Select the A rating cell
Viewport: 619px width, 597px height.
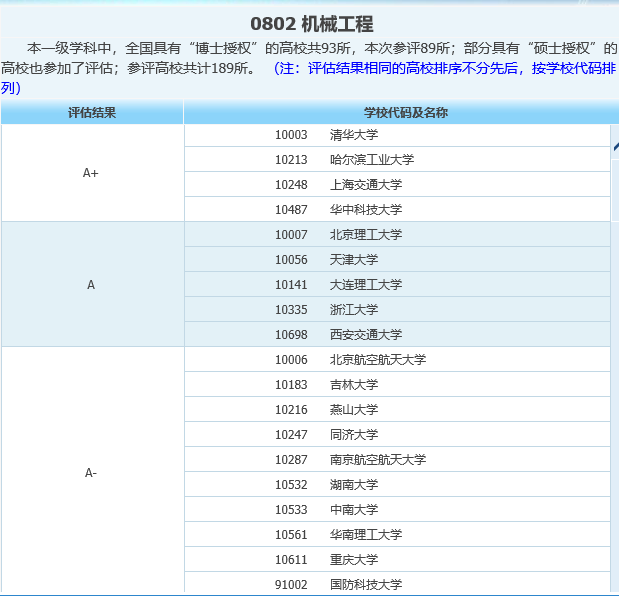click(x=92, y=284)
